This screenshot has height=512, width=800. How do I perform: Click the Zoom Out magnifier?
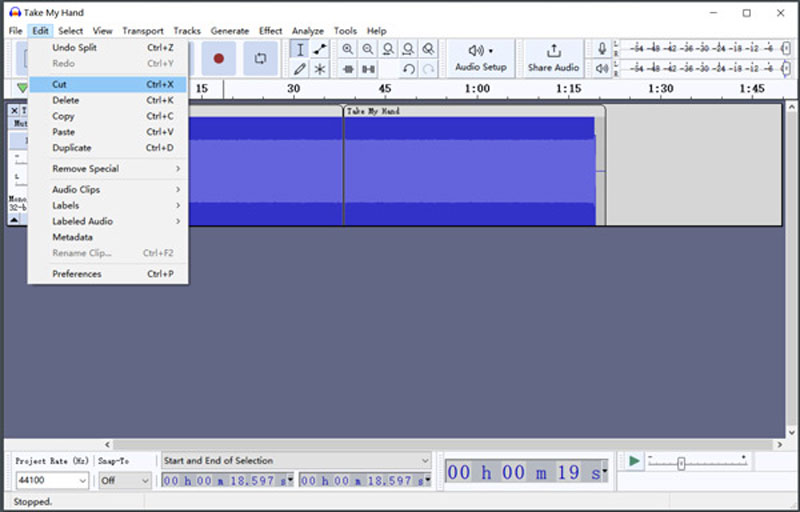[368, 49]
